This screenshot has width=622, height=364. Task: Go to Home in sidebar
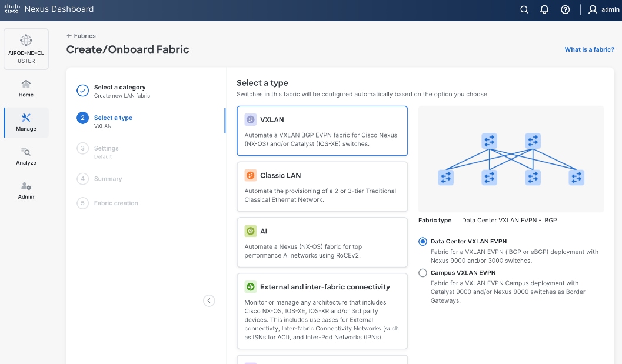[26, 88]
